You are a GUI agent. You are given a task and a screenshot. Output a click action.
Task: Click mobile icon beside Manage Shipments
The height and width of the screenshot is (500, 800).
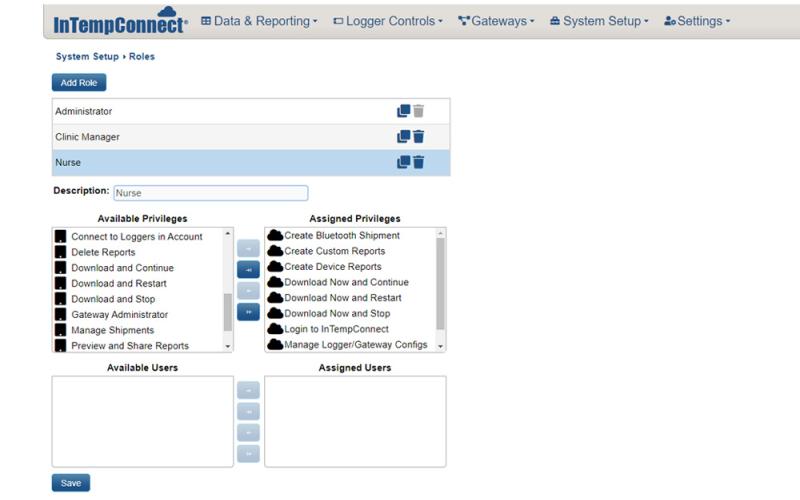click(60, 330)
